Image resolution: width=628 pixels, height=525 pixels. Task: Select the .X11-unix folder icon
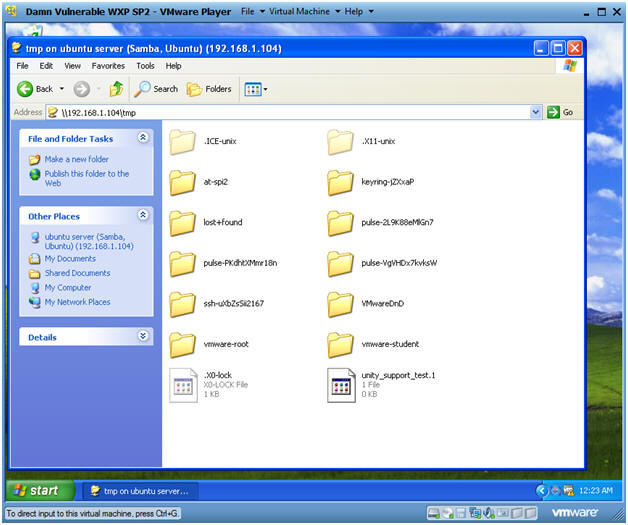340,142
